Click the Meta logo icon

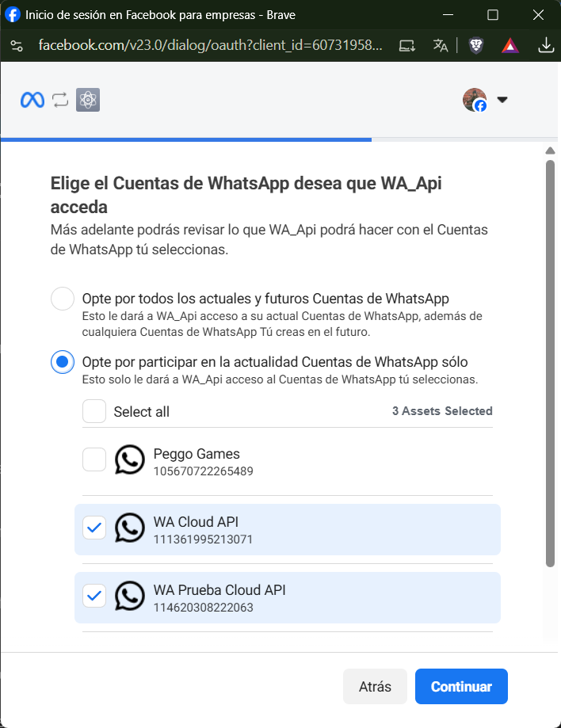click(32, 100)
